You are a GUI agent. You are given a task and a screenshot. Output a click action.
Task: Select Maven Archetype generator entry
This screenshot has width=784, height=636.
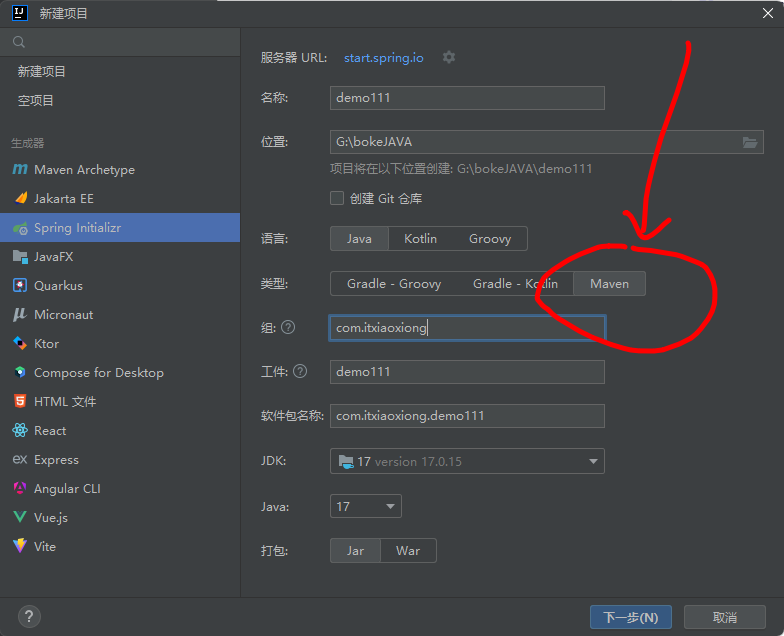click(120, 170)
